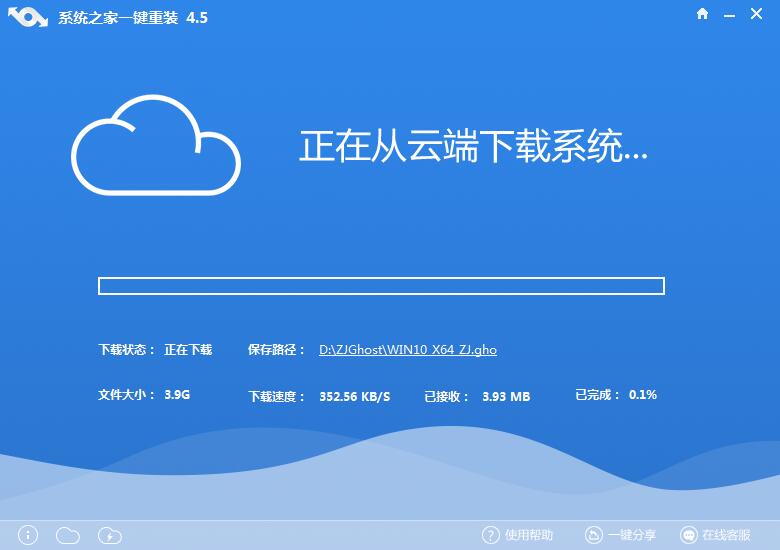Click the 文件大小 label

coord(126,395)
